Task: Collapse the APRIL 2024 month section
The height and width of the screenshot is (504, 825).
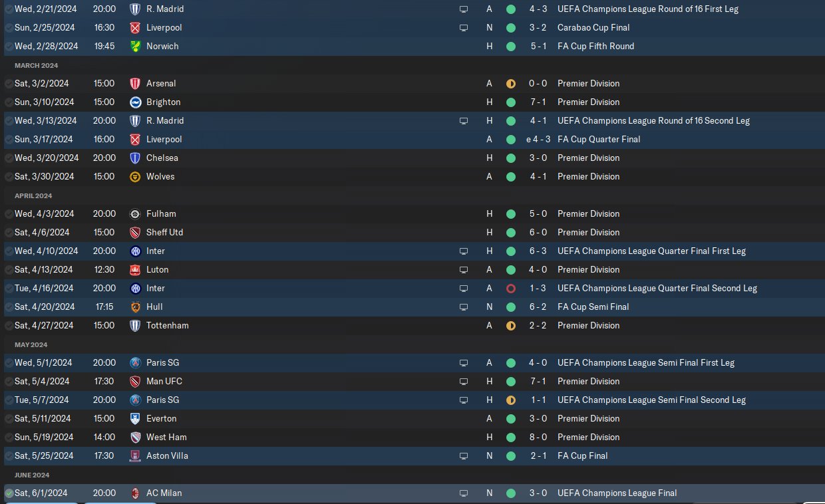Action: click(33, 195)
